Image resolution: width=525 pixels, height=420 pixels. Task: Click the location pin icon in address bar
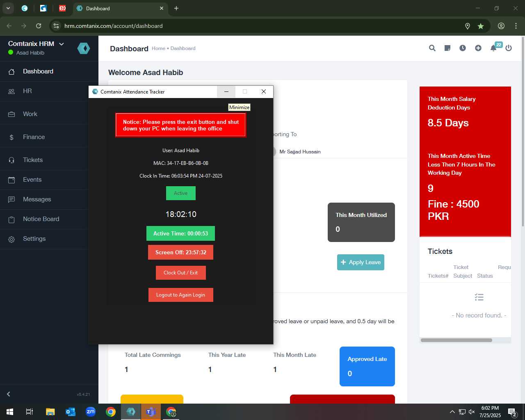point(467,26)
